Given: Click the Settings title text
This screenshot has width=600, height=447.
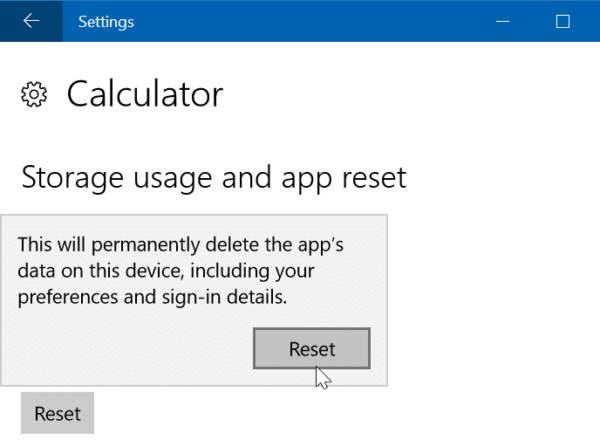Looking at the screenshot, I should click(x=106, y=21).
